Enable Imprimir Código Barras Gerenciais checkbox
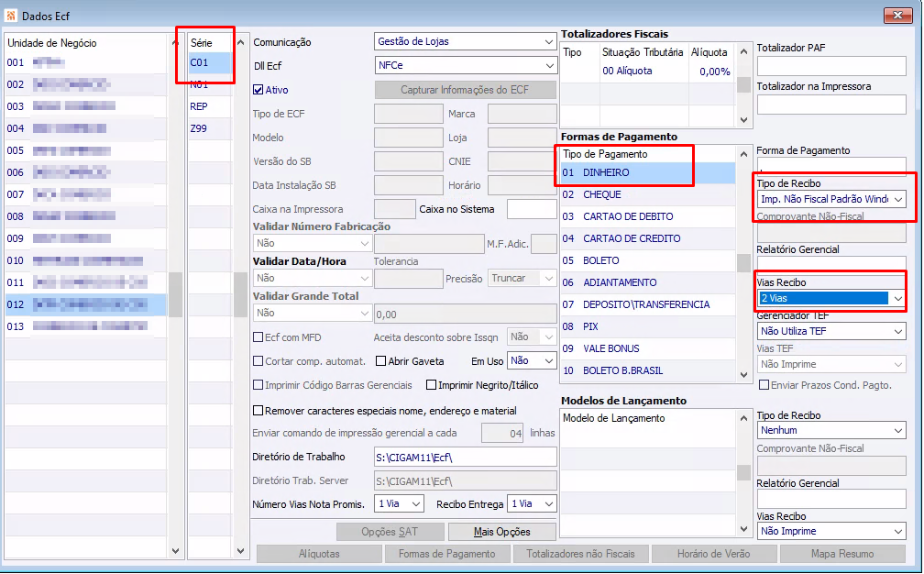Viewport: 924px width, 574px height. coord(258,385)
